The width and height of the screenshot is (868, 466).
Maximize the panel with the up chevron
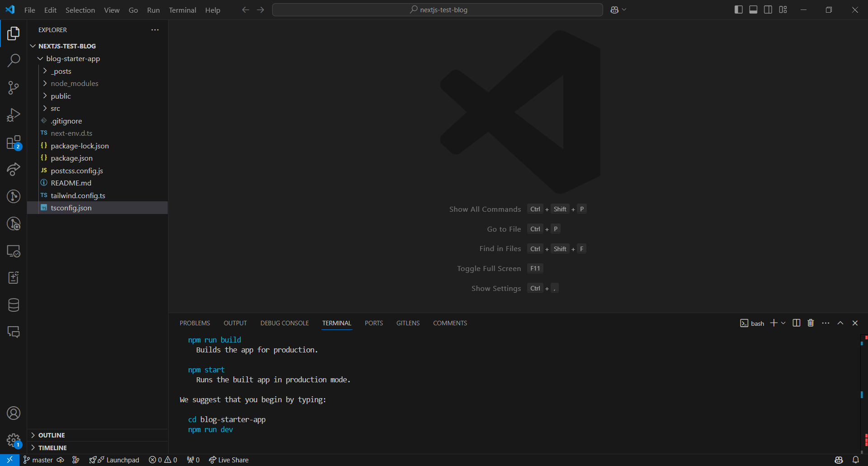pos(840,323)
